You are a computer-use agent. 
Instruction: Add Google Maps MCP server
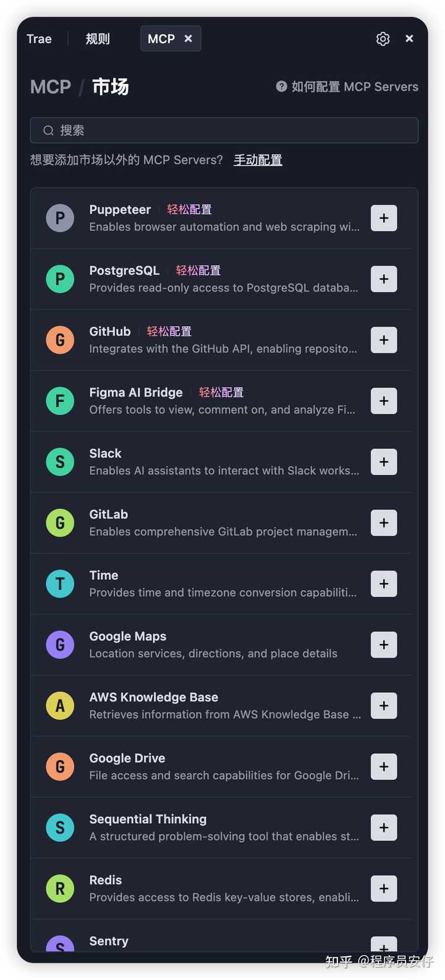tap(384, 645)
